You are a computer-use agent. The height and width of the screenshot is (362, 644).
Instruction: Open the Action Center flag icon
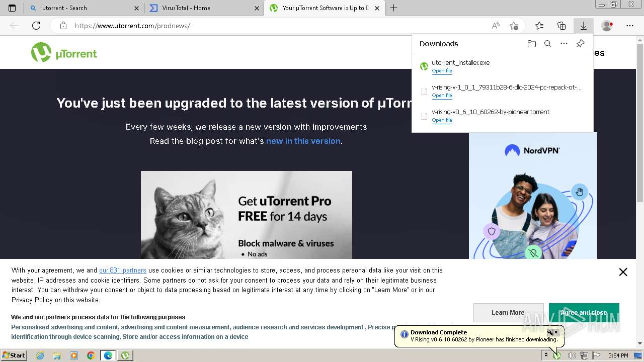point(596,355)
